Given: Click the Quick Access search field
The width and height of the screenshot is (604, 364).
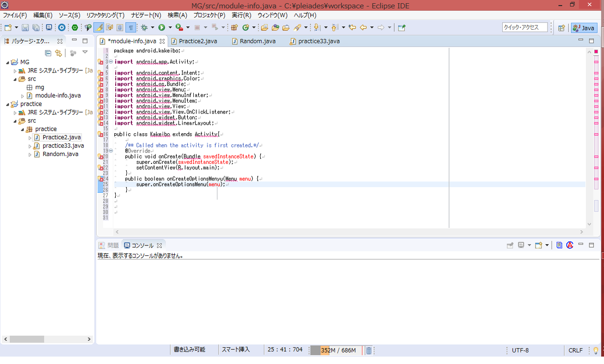Looking at the screenshot, I should point(524,27).
